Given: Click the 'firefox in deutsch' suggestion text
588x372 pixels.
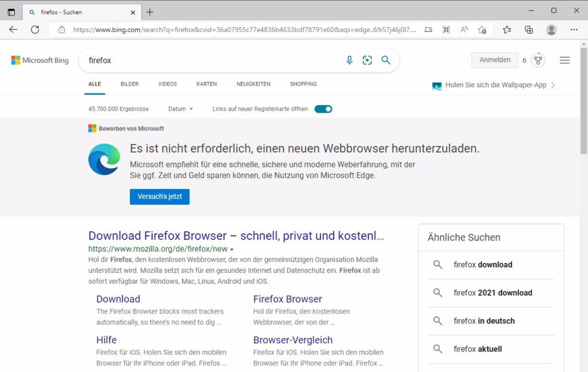Looking at the screenshot, I should click(484, 321).
